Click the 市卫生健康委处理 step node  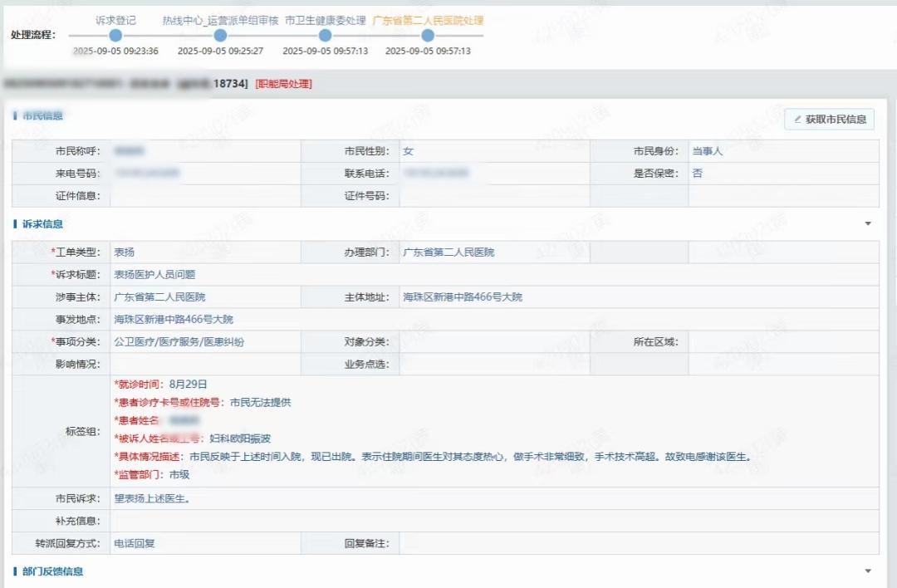(x=325, y=36)
